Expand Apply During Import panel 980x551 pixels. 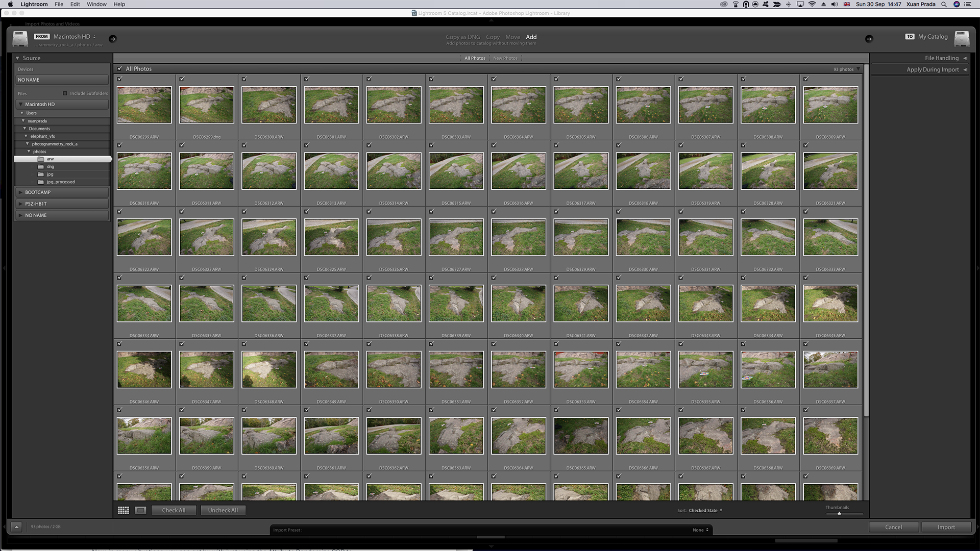pyautogui.click(x=965, y=70)
